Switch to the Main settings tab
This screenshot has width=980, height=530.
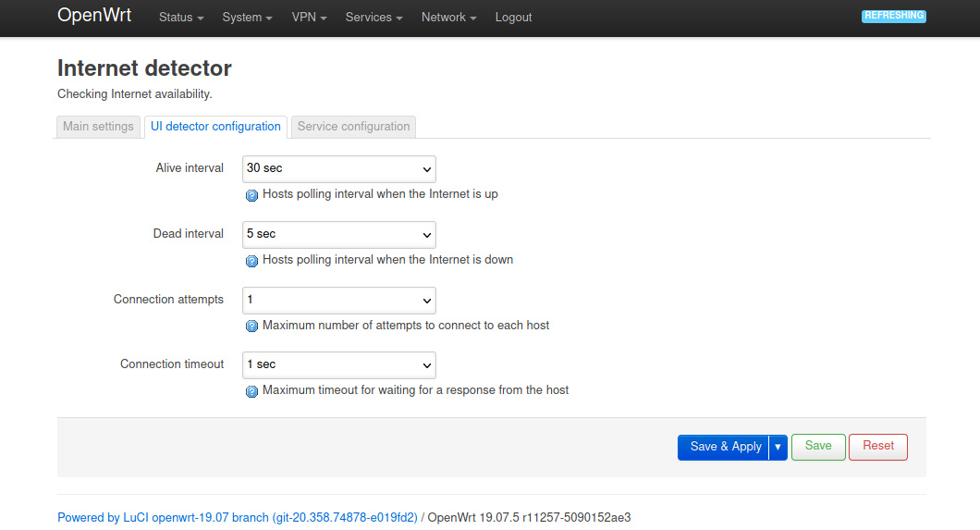[x=98, y=127]
